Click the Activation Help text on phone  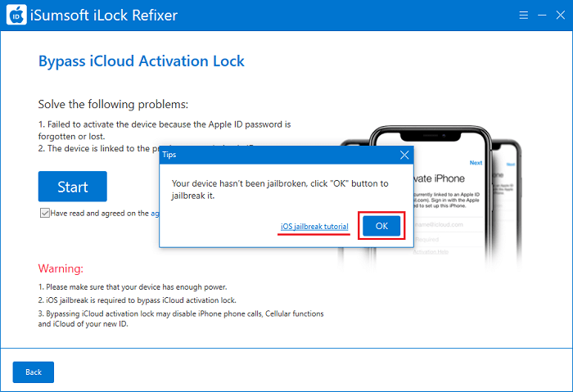pos(431,252)
